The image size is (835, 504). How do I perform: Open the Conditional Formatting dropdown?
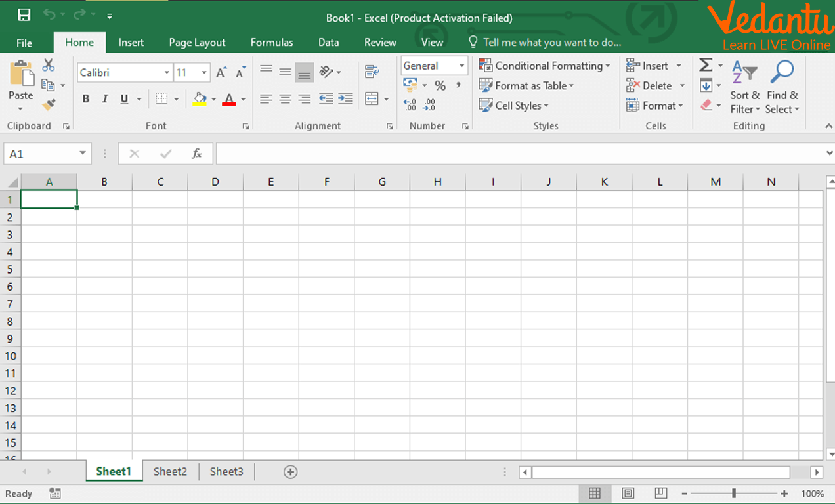tap(544, 66)
